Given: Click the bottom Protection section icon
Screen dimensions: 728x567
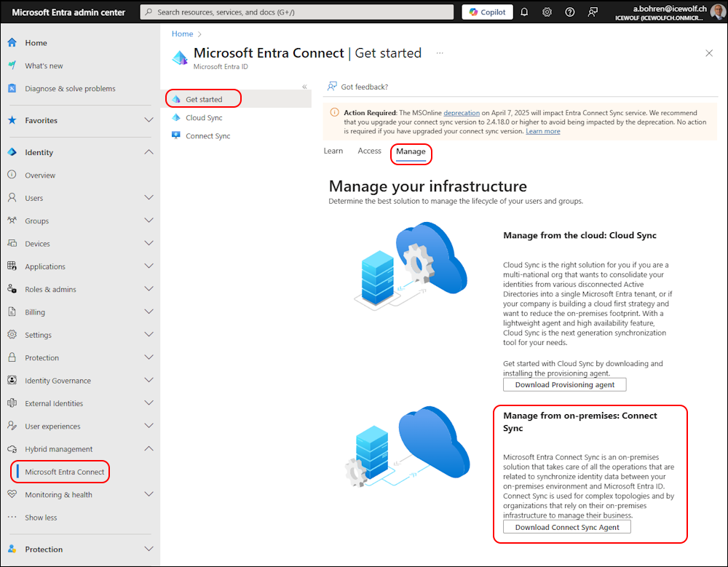Looking at the screenshot, I should (12, 549).
